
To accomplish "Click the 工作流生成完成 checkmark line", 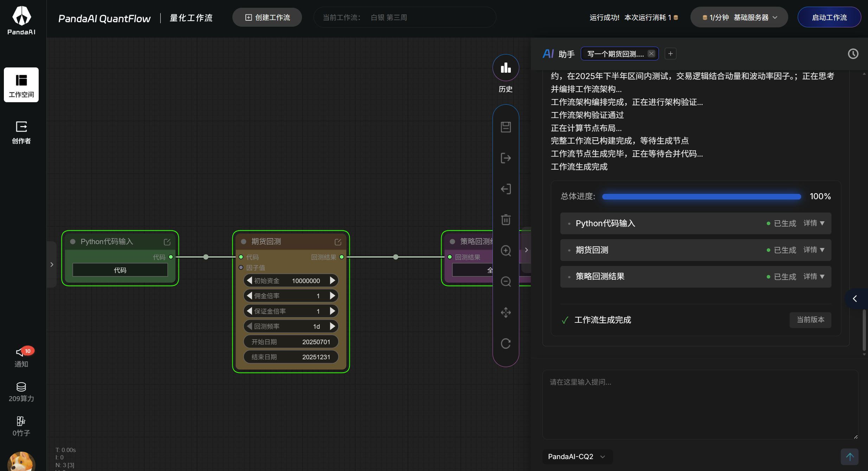I will point(597,320).
